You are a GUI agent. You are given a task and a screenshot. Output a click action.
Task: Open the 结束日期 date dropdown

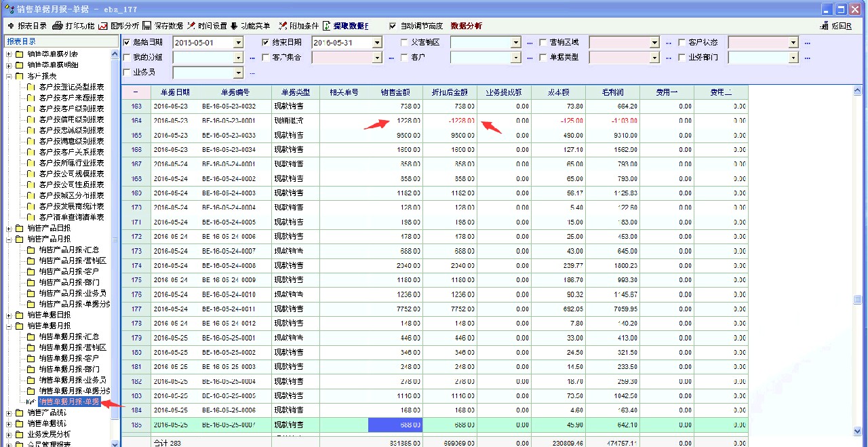click(376, 43)
